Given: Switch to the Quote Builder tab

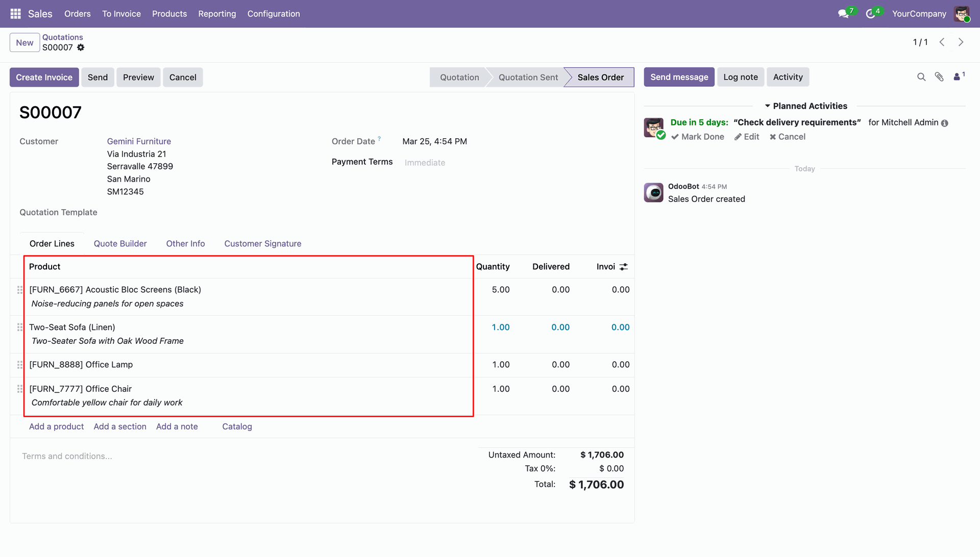Looking at the screenshot, I should [120, 244].
